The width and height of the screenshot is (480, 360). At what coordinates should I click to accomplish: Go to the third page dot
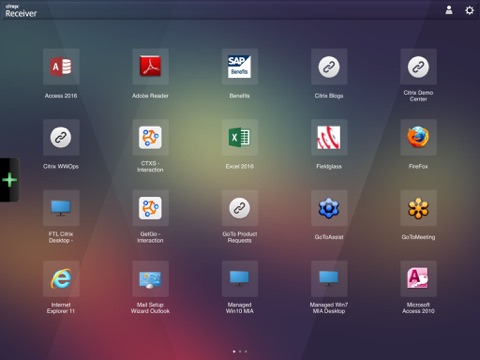coord(246,351)
